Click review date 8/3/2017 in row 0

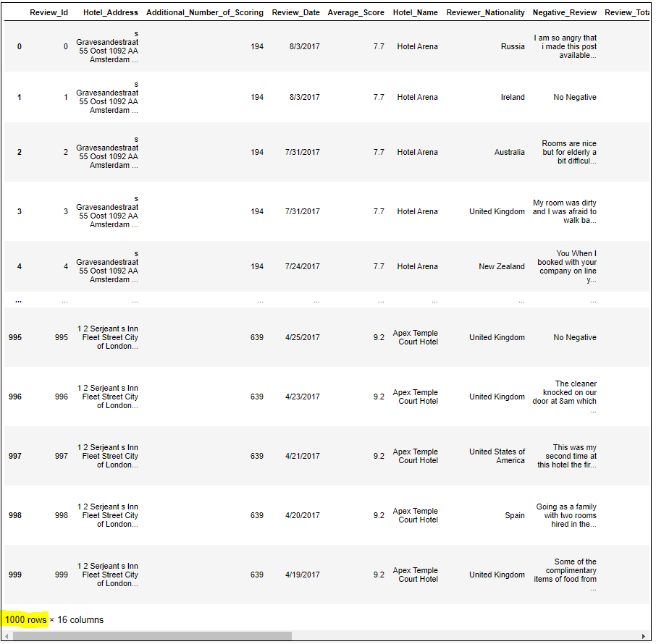(305, 46)
